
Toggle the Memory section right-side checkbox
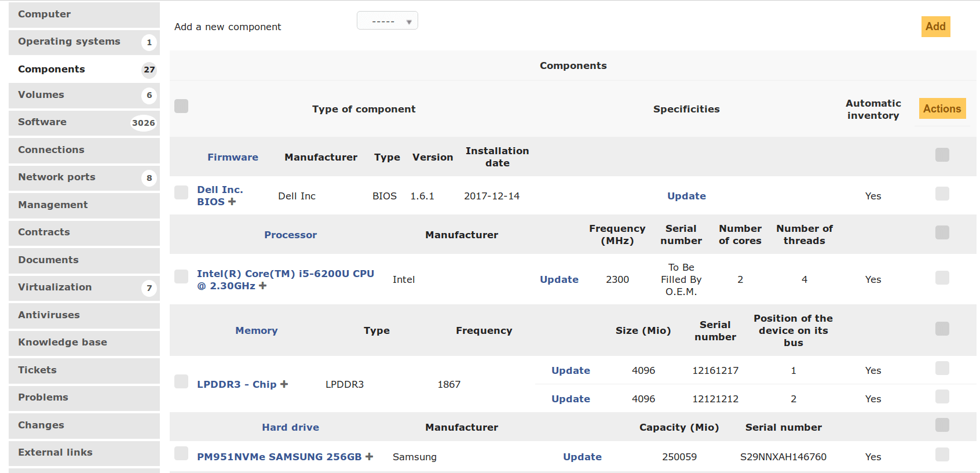[x=942, y=329]
